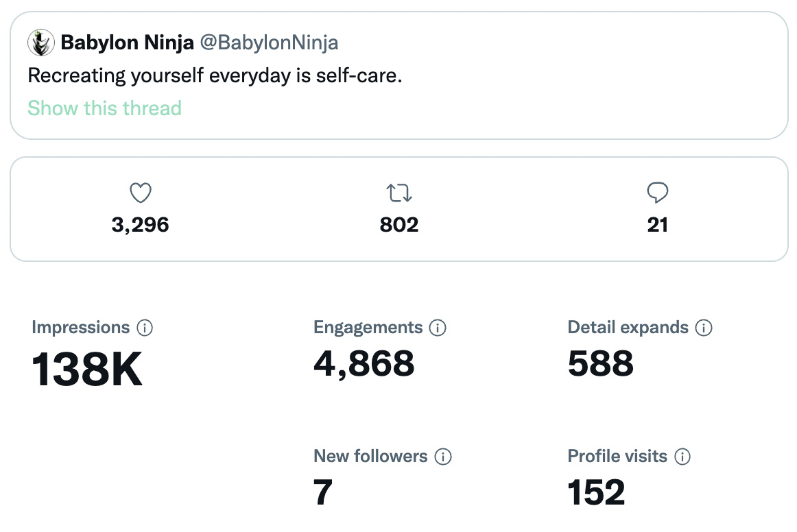Image resolution: width=797 pixels, height=532 pixels.
Task: Click the retweet arrows icon
Action: (399, 193)
